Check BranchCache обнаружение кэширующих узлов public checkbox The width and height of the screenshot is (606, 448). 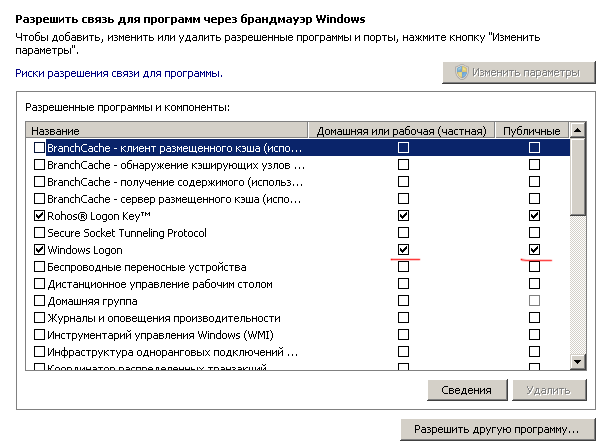535,165
